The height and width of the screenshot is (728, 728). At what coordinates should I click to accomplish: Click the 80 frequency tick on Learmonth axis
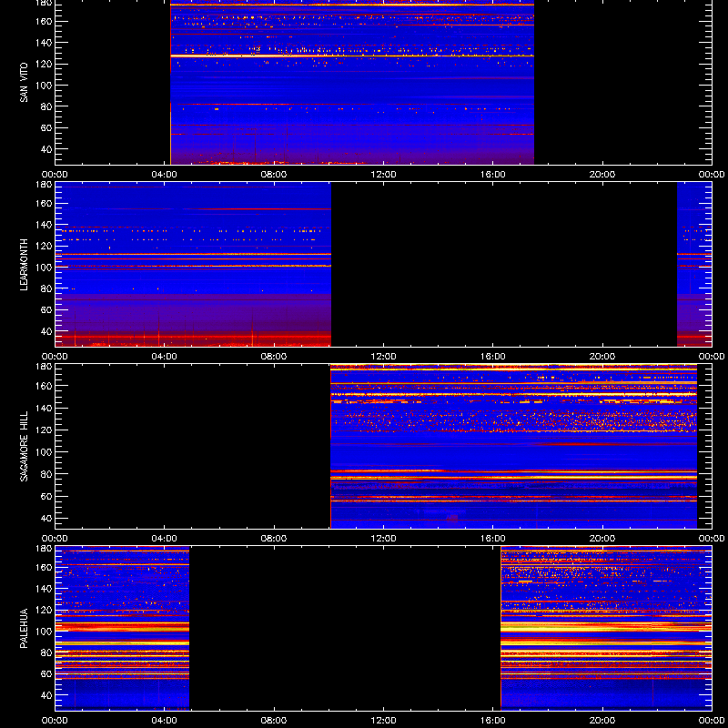47,288
